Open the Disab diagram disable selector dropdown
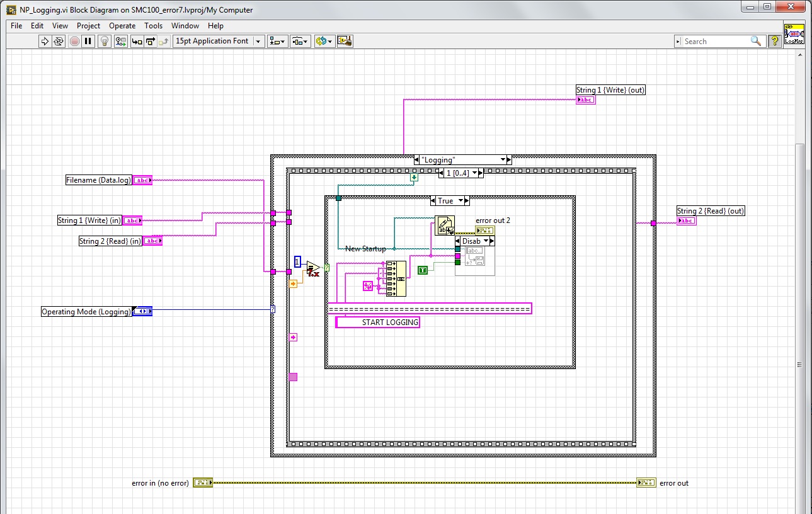This screenshot has width=812, height=514. tap(486, 241)
